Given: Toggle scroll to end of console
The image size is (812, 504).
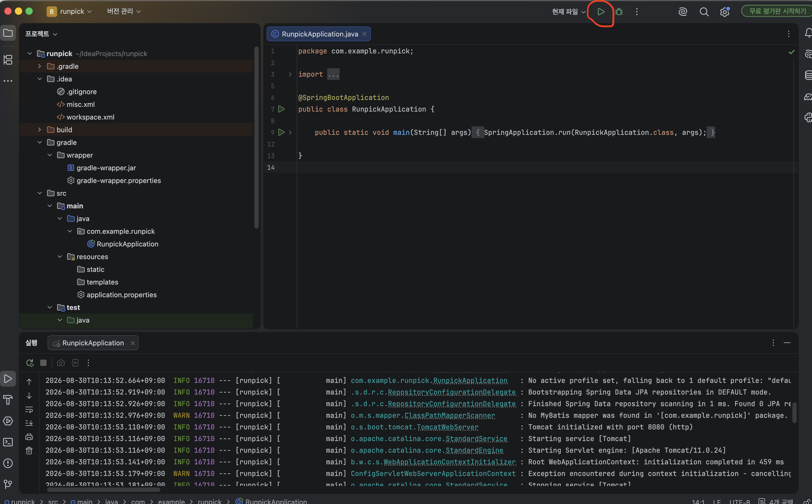Looking at the screenshot, I should click(29, 423).
